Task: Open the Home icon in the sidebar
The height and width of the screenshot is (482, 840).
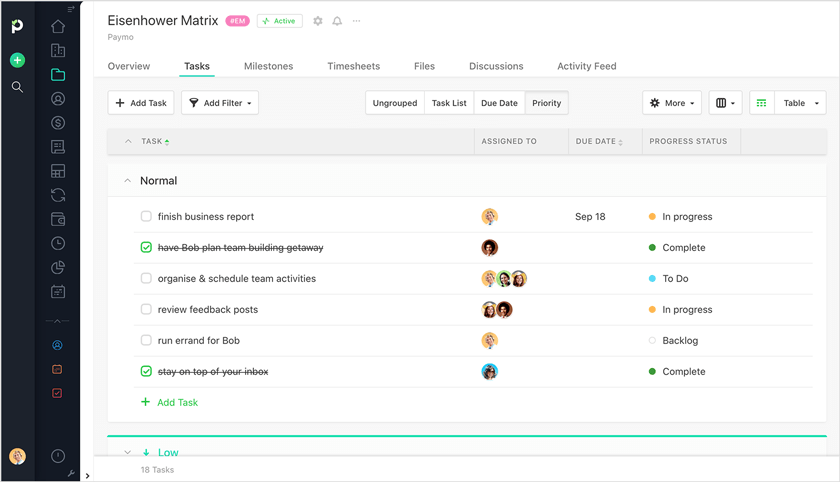Action: click(58, 26)
